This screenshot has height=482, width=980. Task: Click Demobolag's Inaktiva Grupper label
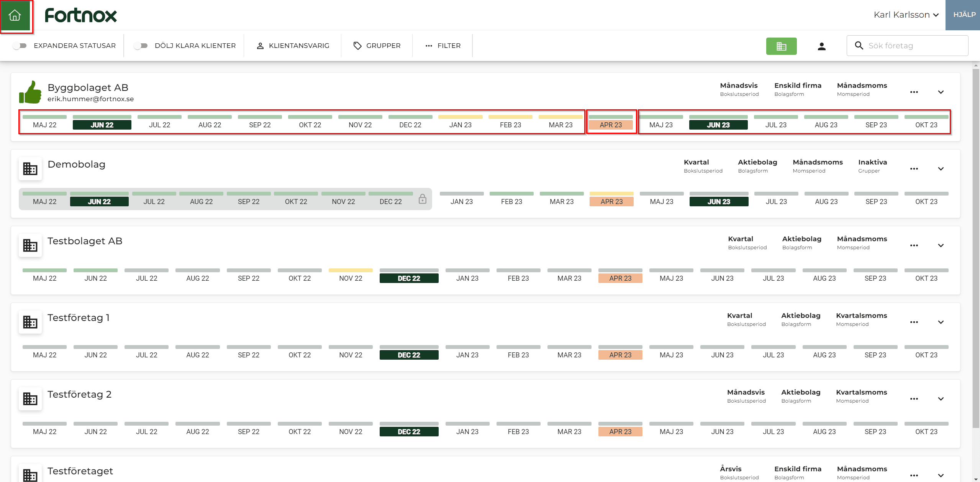tap(872, 166)
